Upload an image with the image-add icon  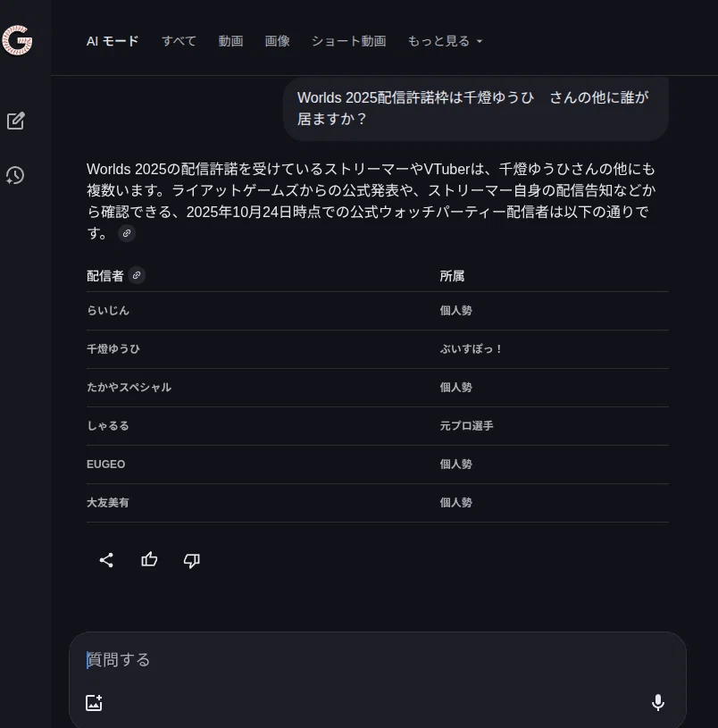(x=94, y=702)
